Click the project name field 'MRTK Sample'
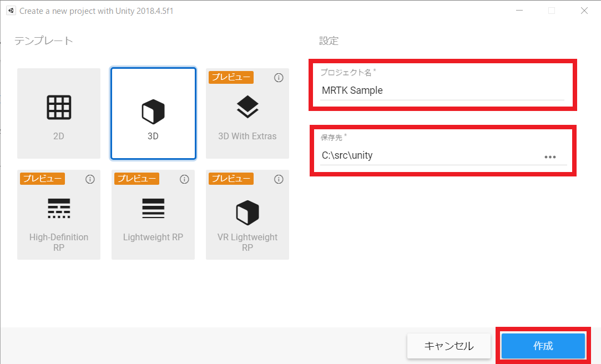 tap(442, 90)
